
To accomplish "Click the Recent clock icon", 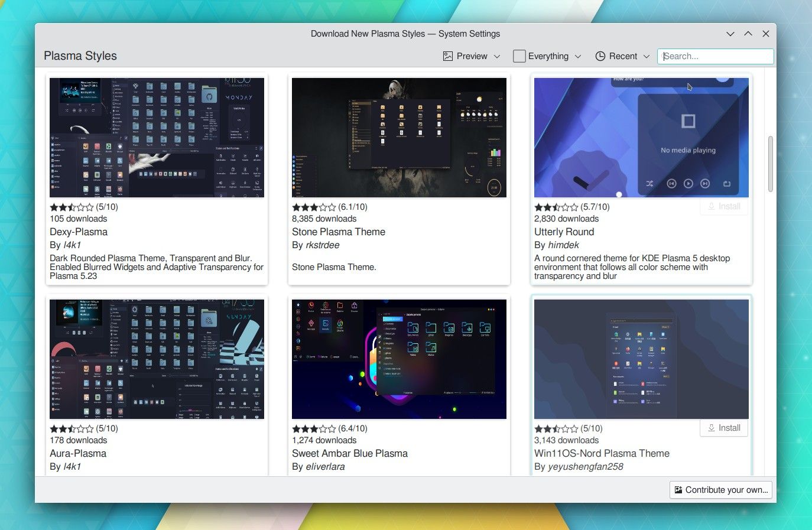I will (600, 56).
